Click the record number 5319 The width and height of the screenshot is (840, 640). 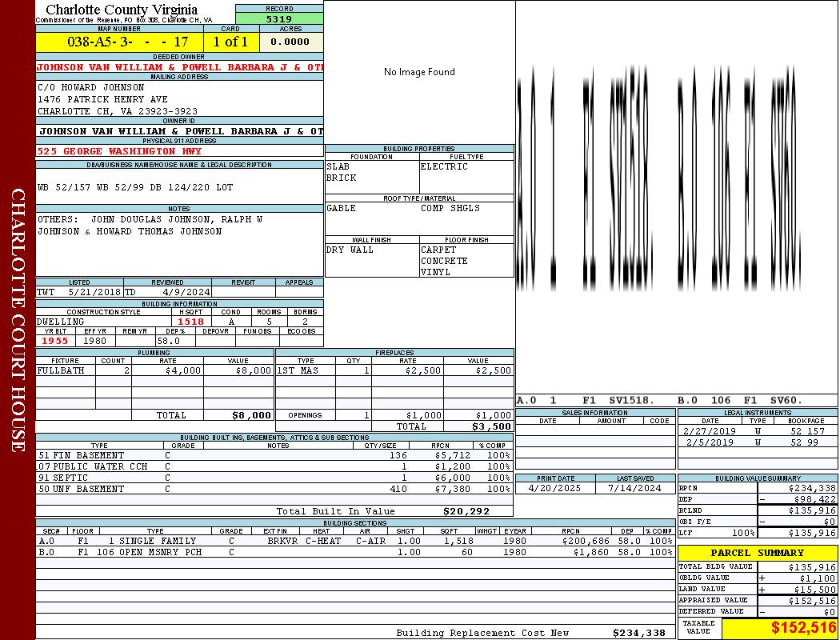(279, 18)
